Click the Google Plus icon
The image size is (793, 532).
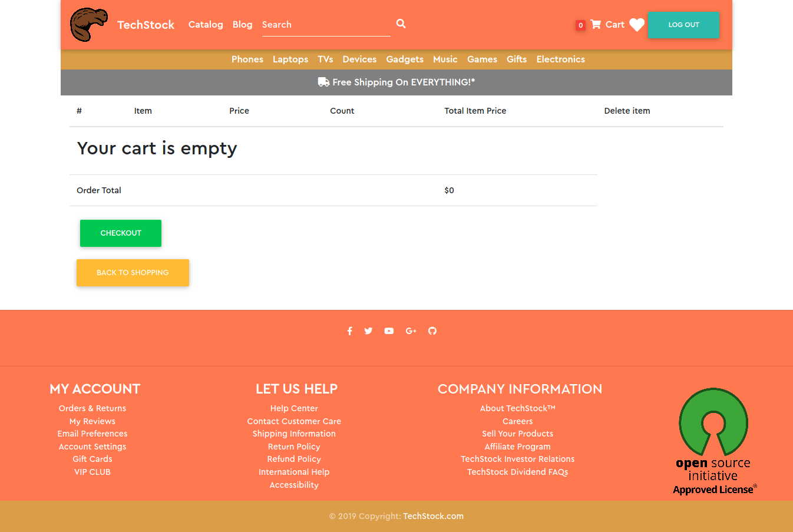411,331
